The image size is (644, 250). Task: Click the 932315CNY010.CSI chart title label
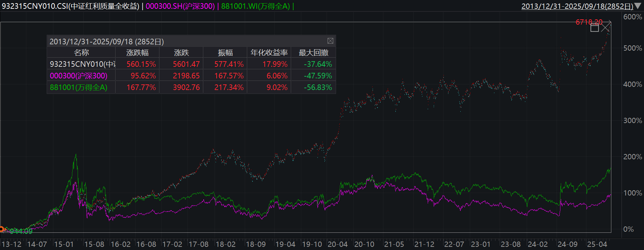pyautogui.click(x=70, y=6)
